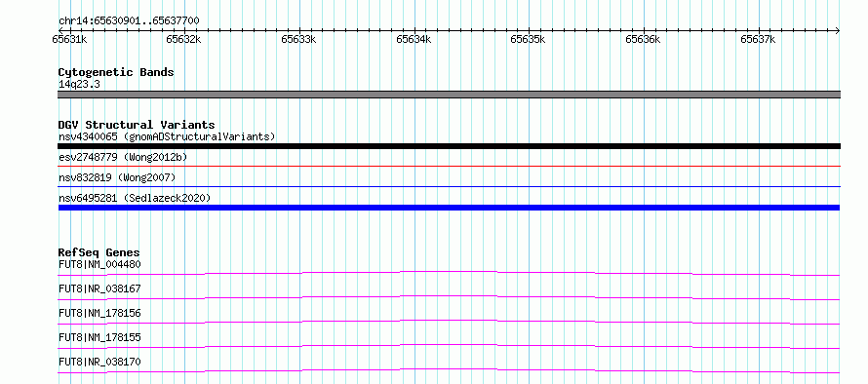Click the RefSeq Genes track heading

click(99, 252)
